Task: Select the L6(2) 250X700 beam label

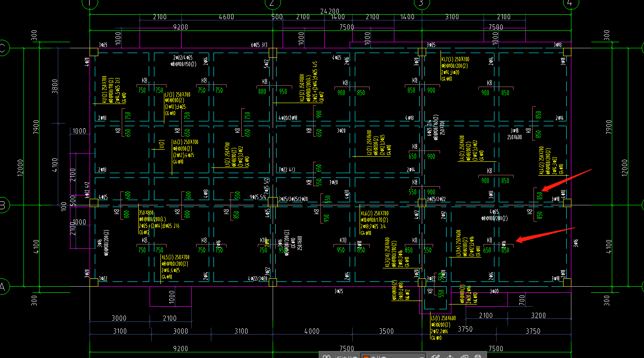Action: click(x=186, y=142)
